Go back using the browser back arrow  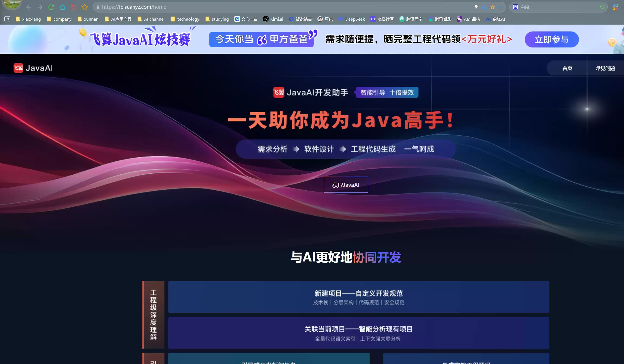point(29,7)
